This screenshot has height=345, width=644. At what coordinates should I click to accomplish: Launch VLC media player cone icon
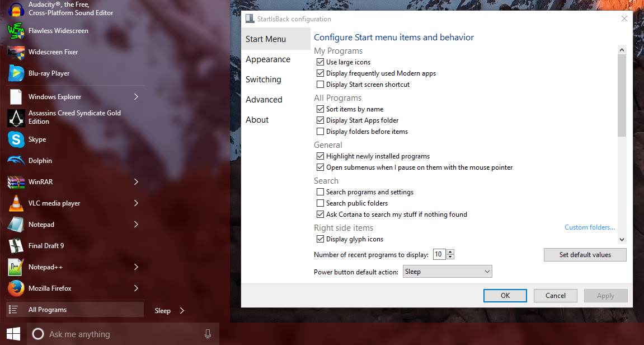coord(16,203)
